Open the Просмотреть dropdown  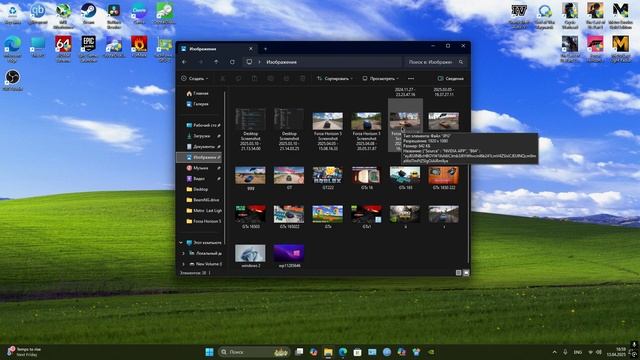380,78
